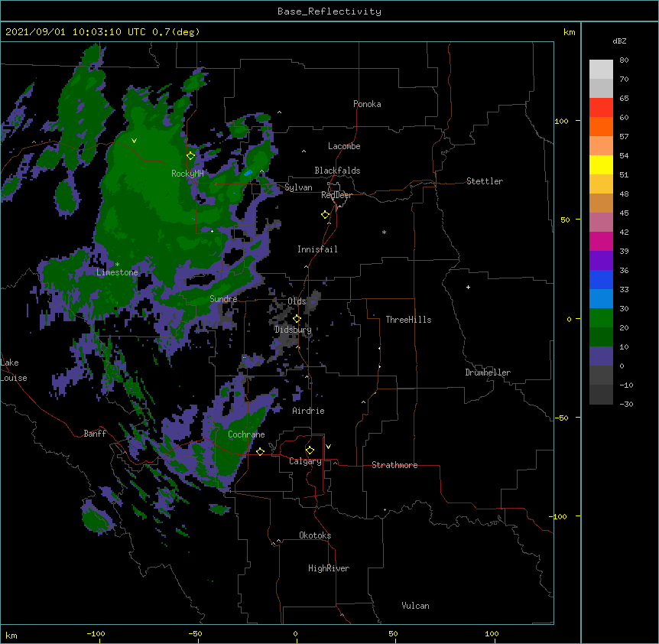Click the -100 tick on the bottom axis
The image size is (659, 644).
click(96, 633)
